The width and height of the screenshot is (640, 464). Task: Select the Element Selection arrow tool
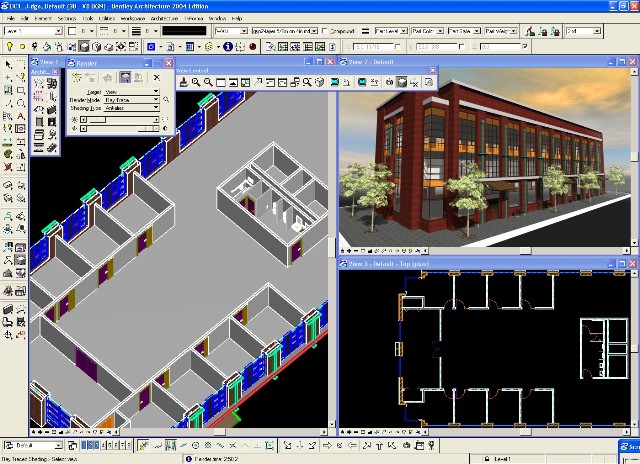pos(8,65)
